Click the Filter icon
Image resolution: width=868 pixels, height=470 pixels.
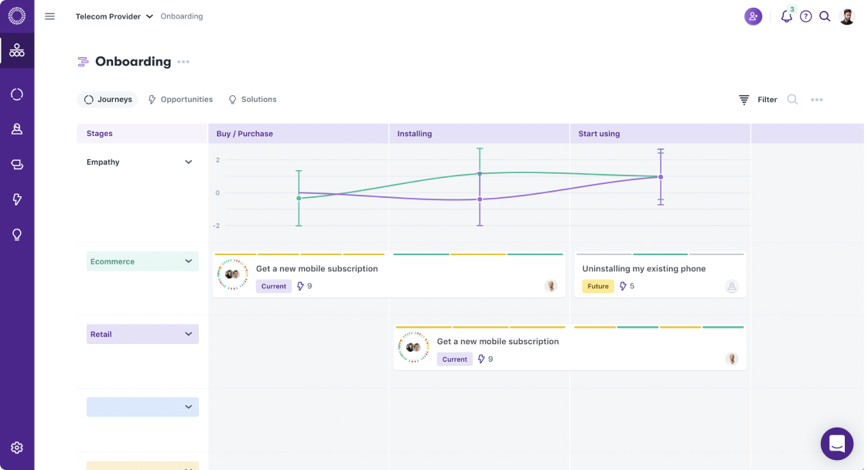pos(744,100)
